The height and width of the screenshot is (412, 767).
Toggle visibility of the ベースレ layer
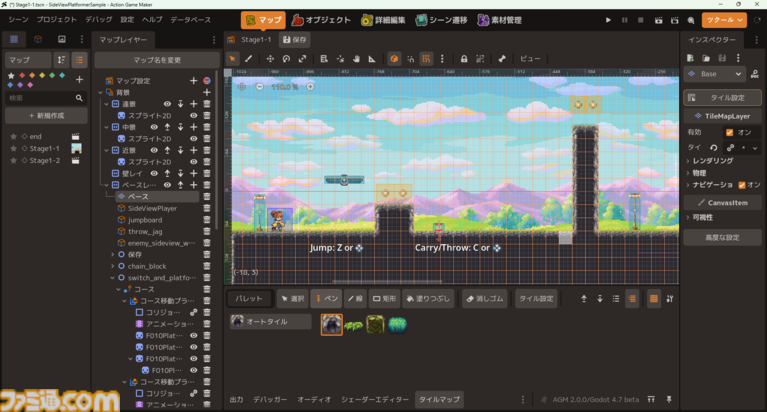pos(167,185)
